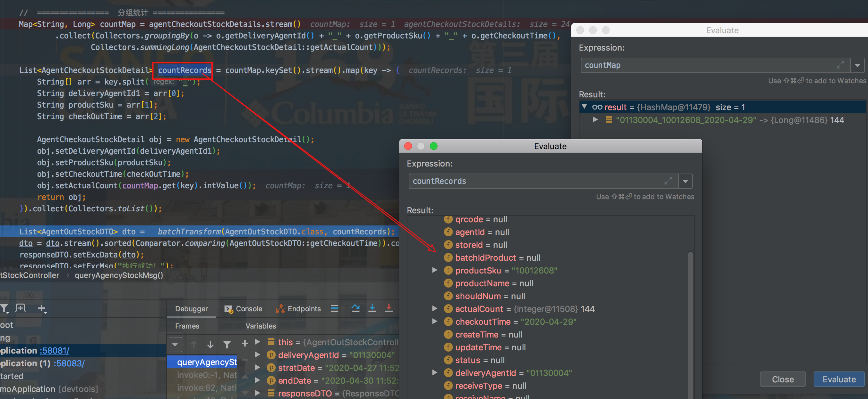
Task: Click Show Execution Point lines icon
Action: point(334,308)
